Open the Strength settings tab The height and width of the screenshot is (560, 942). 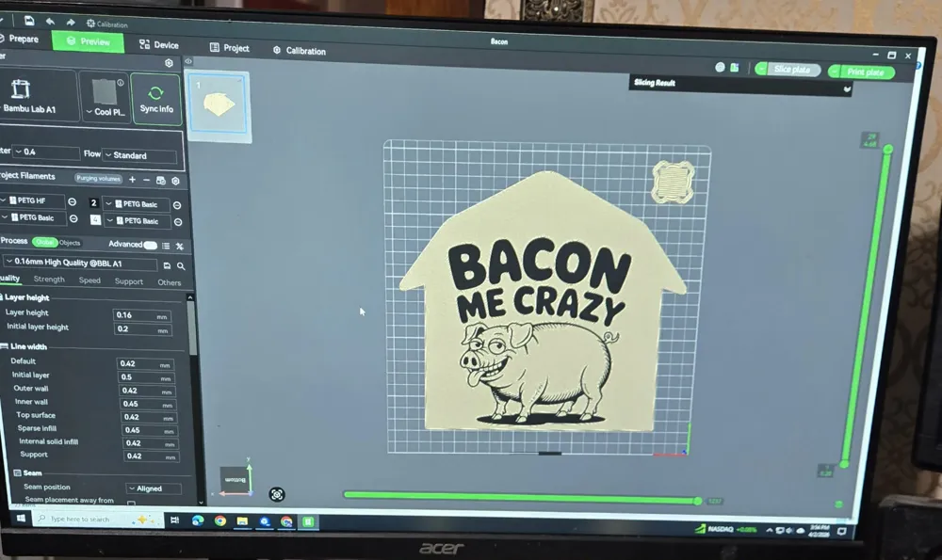pyautogui.click(x=49, y=280)
